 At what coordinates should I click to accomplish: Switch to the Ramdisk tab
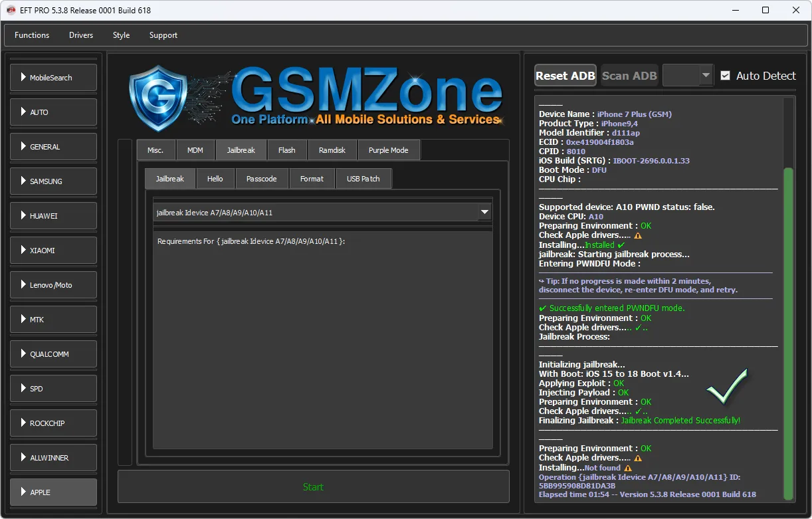(x=332, y=150)
